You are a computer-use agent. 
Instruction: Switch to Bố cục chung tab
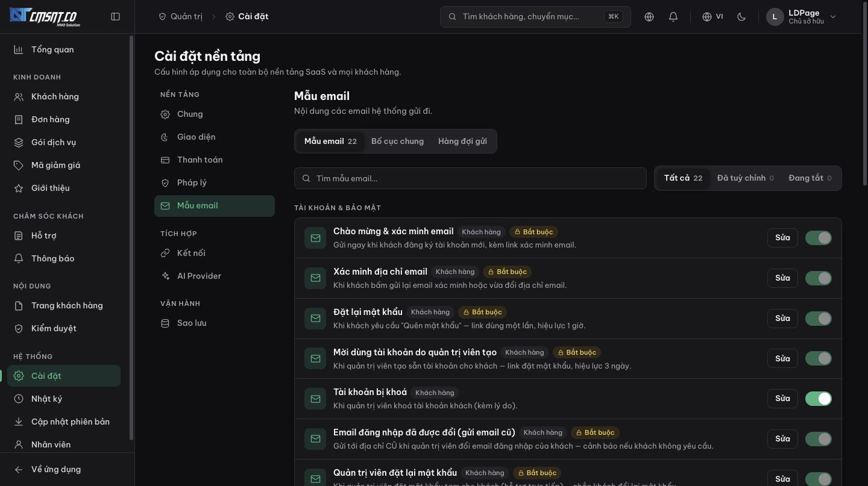(x=397, y=142)
